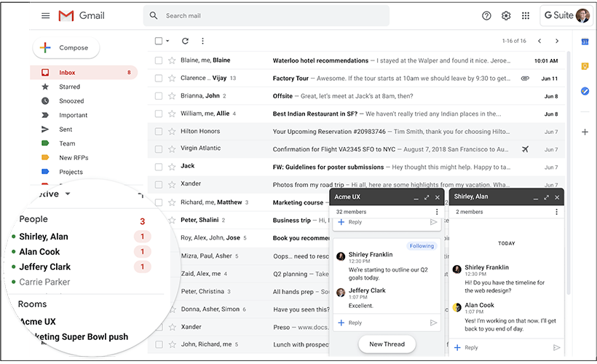Click the G Suite account avatar
This screenshot has width=597, height=364.
coord(583,15)
